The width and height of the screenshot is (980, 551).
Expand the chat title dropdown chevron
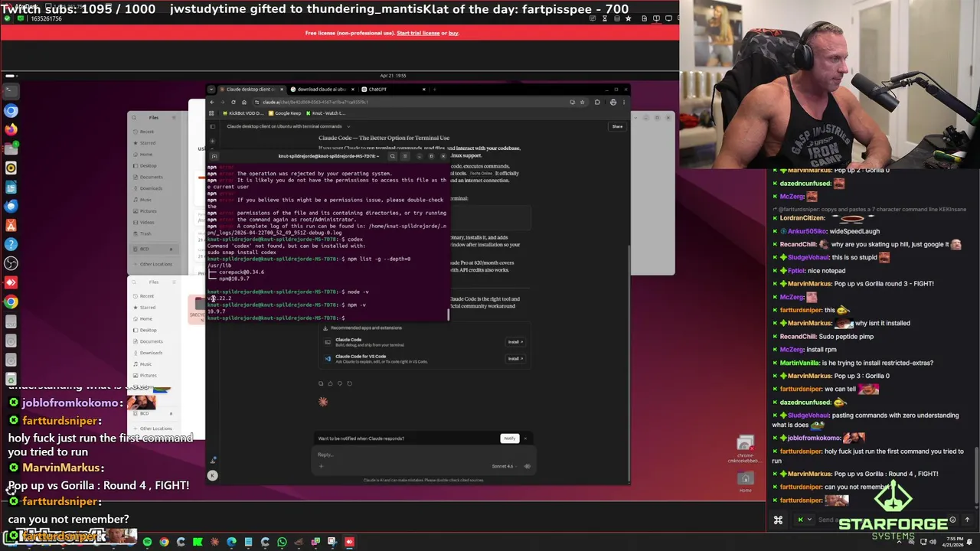tap(348, 126)
